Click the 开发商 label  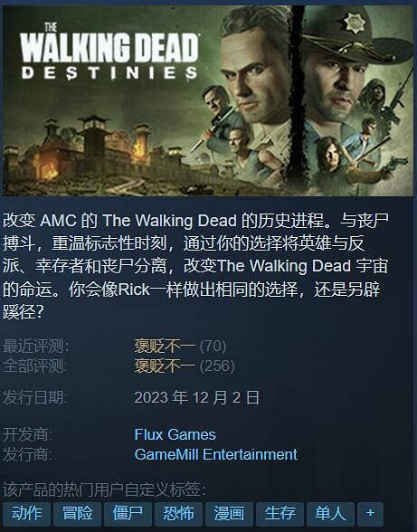pyautogui.click(x=27, y=434)
